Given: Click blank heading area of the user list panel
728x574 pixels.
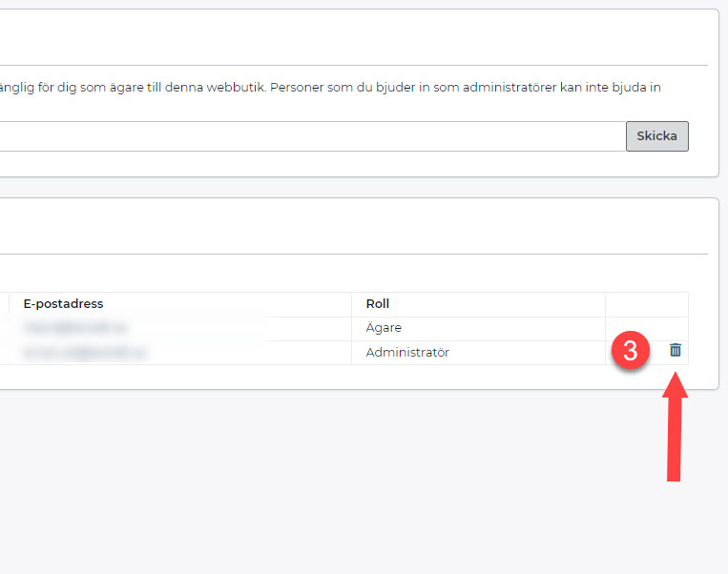Looking at the screenshot, I should [353, 227].
